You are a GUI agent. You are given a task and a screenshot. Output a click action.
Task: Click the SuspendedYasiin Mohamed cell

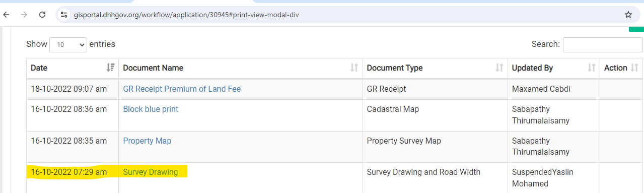(554, 177)
